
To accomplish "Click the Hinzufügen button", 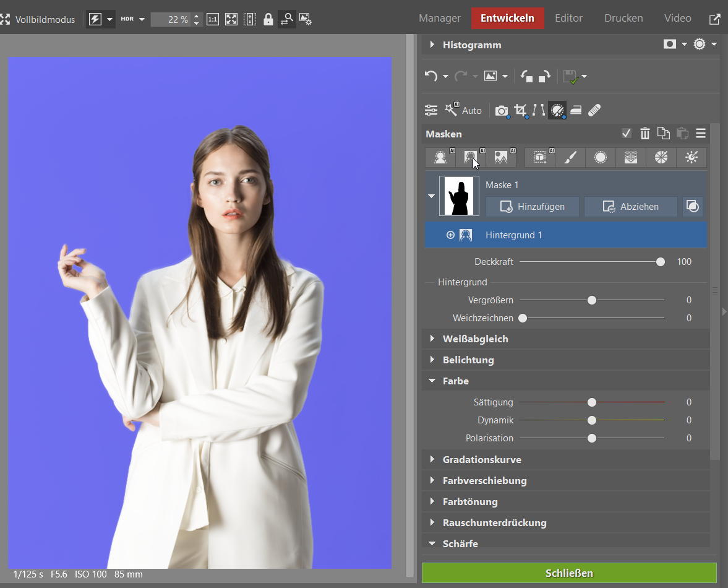I will [x=532, y=207].
